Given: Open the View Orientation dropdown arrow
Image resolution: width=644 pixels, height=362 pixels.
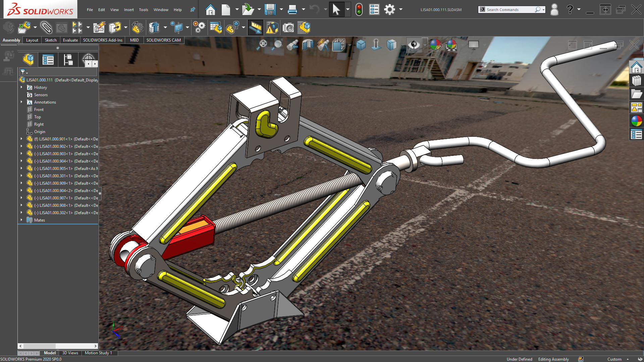Looking at the screenshot, I should coord(350,45).
